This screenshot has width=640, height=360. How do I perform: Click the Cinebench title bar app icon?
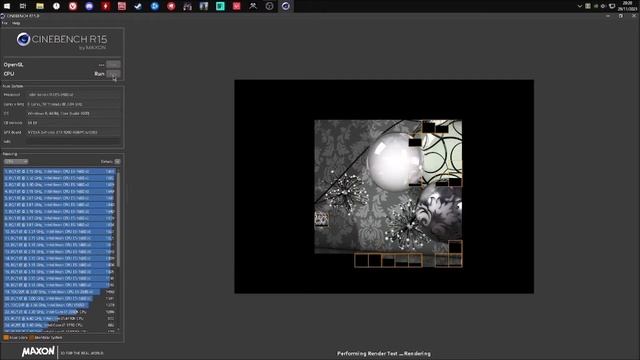(x=3, y=16)
